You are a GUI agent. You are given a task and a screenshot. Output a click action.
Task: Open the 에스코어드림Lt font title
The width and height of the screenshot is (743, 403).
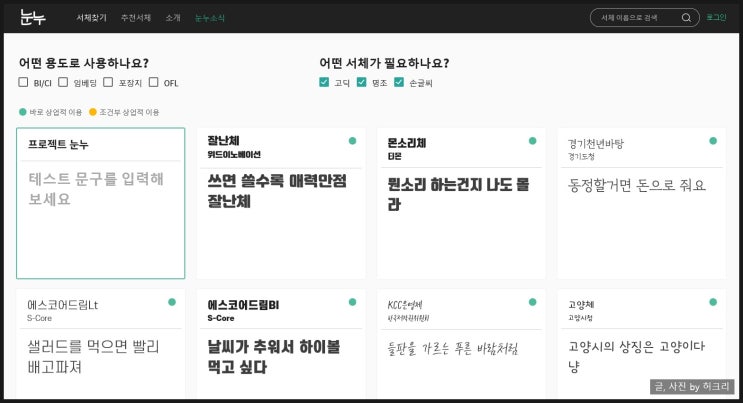[63, 305]
